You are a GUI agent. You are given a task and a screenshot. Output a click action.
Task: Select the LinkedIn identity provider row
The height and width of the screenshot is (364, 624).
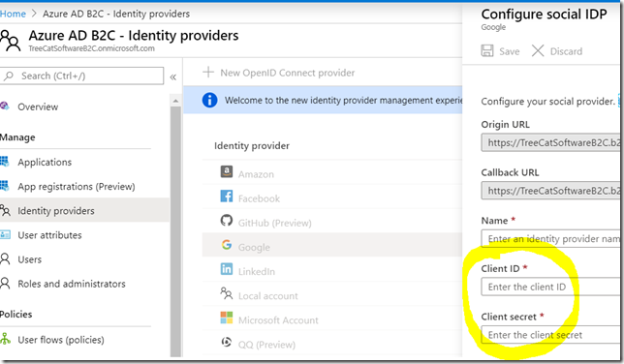coord(332,270)
